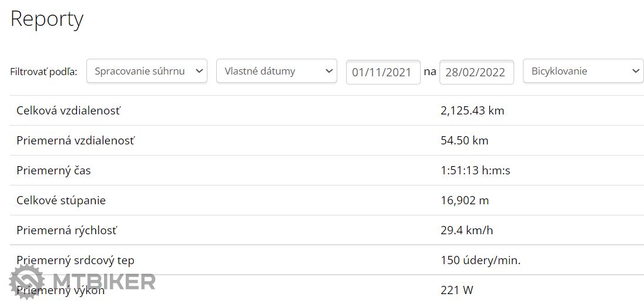Click the start date field 01/11/2021
644x307 pixels.
[x=383, y=73]
